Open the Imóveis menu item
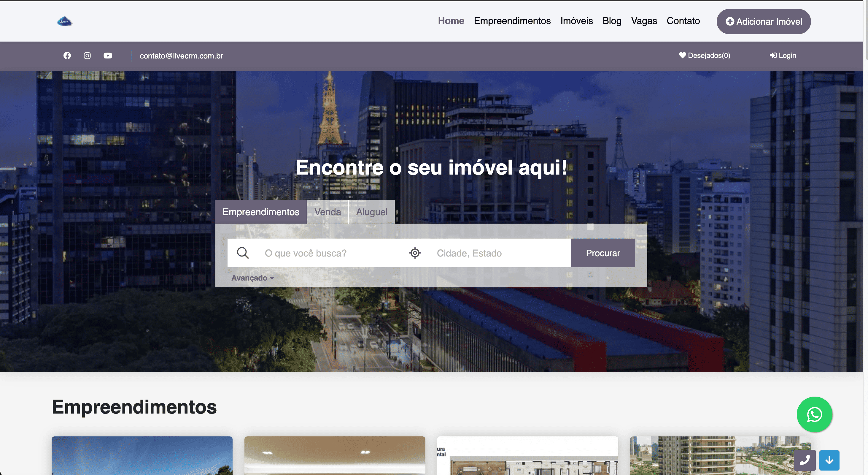The width and height of the screenshot is (868, 475). coord(576,21)
